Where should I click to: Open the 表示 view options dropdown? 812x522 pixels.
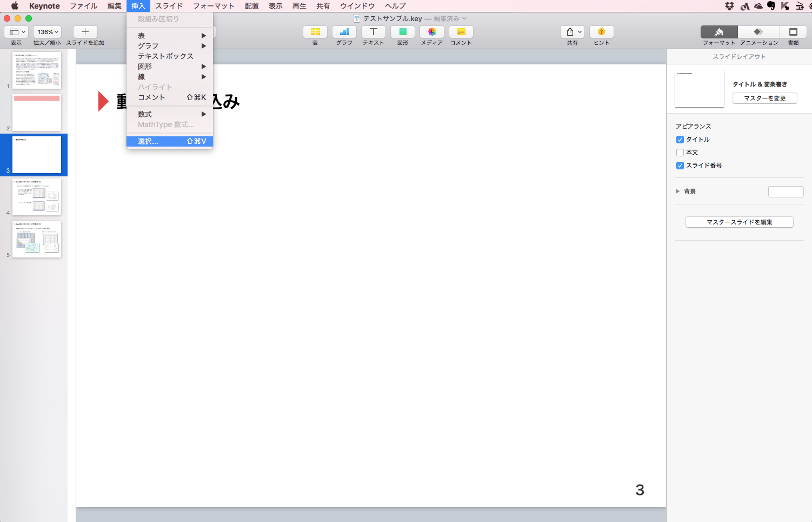coord(16,32)
